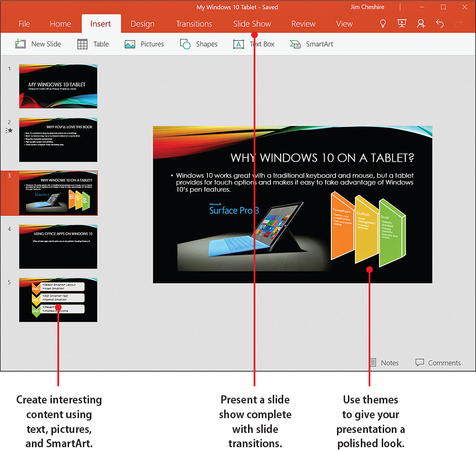Screen dimensions: 476x451
Task: Click the Jim Cheshire account name
Action: pos(367,7)
